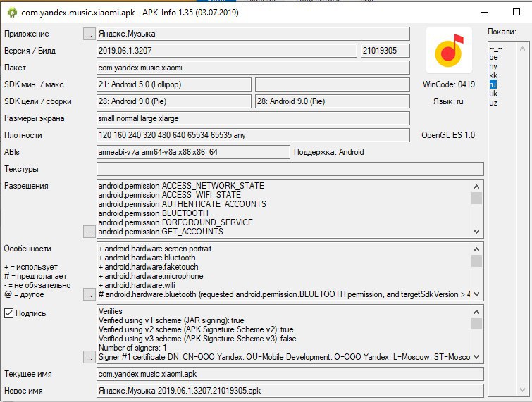Select the 'be' locale
Viewport: 532px width, 402px height.
(493, 57)
